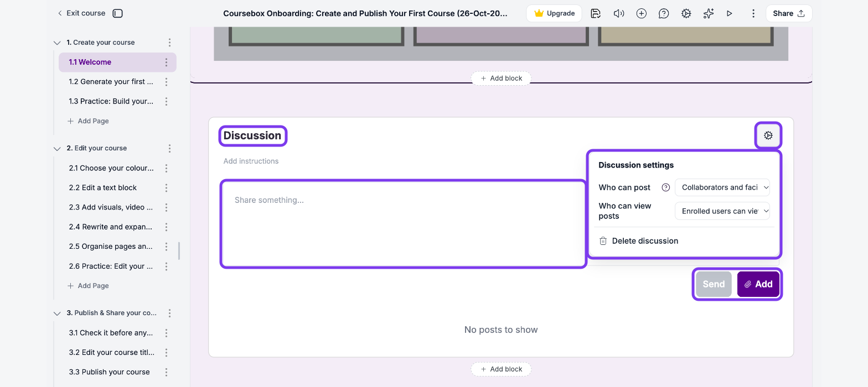Image resolution: width=868 pixels, height=387 pixels.
Task: Open options for page 3.1 Check it before
Action: [166, 333]
